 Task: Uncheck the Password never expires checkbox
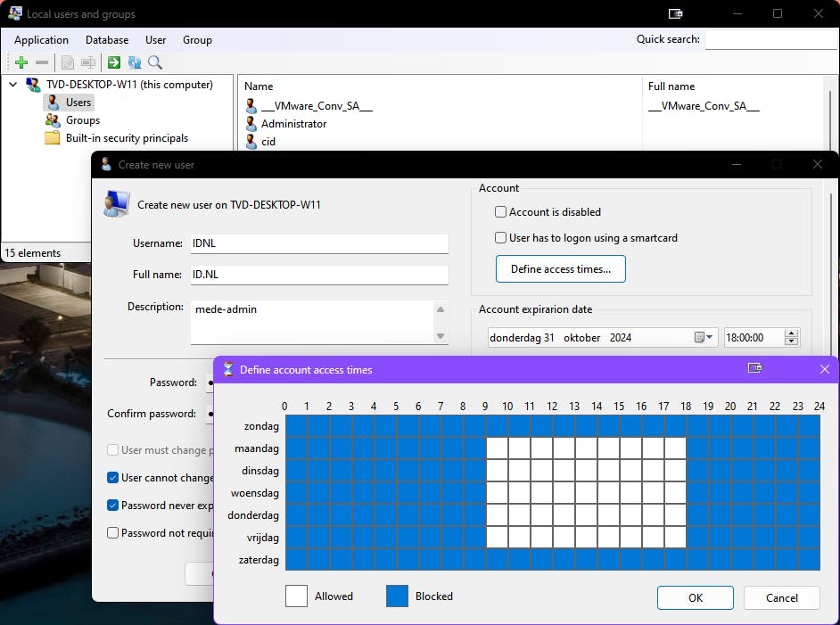112,505
